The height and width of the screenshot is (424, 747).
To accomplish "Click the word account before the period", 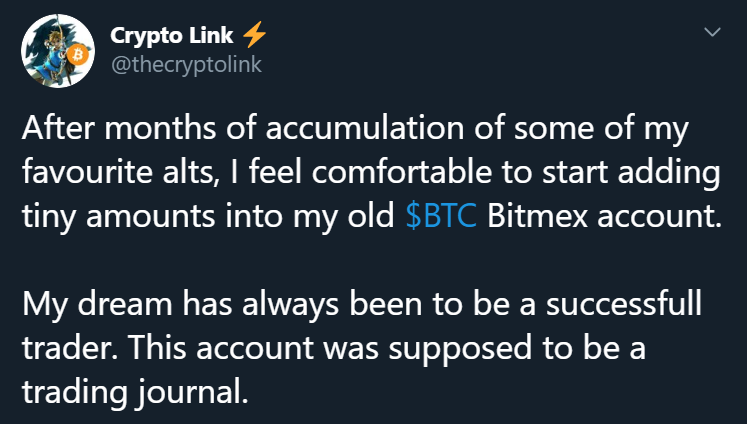I will point(656,217).
